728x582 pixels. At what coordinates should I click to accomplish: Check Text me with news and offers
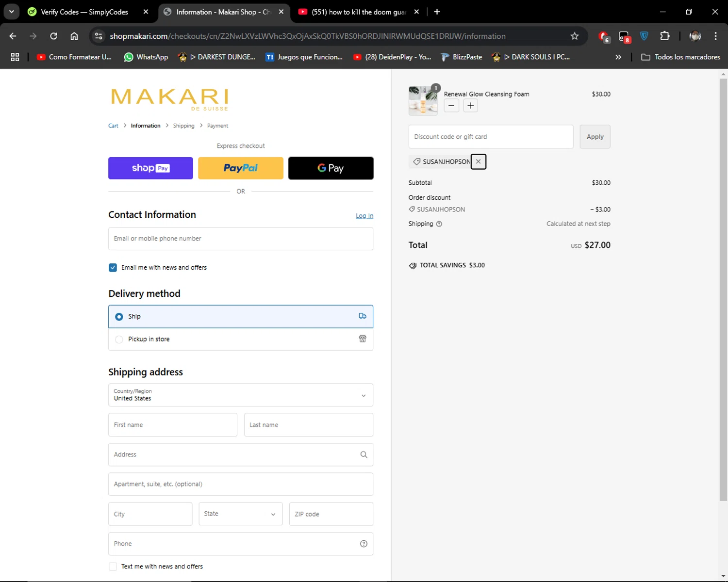pos(113,566)
